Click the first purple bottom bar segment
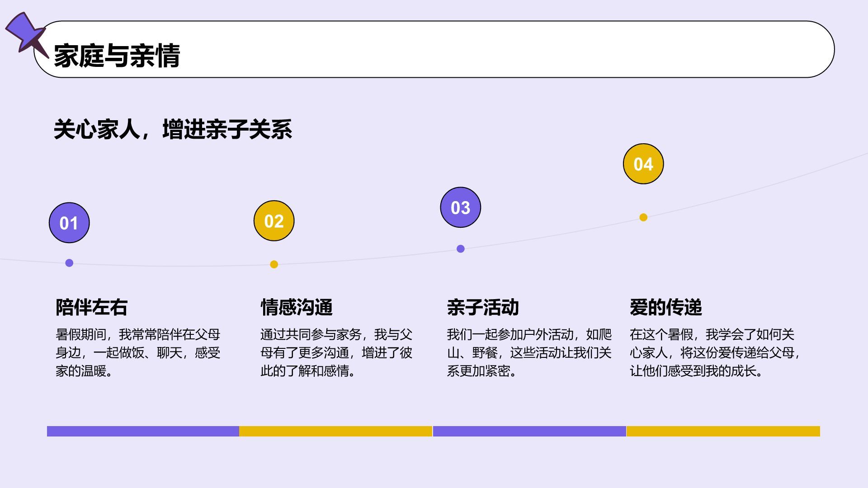This screenshot has width=868, height=488. (x=143, y=431)
